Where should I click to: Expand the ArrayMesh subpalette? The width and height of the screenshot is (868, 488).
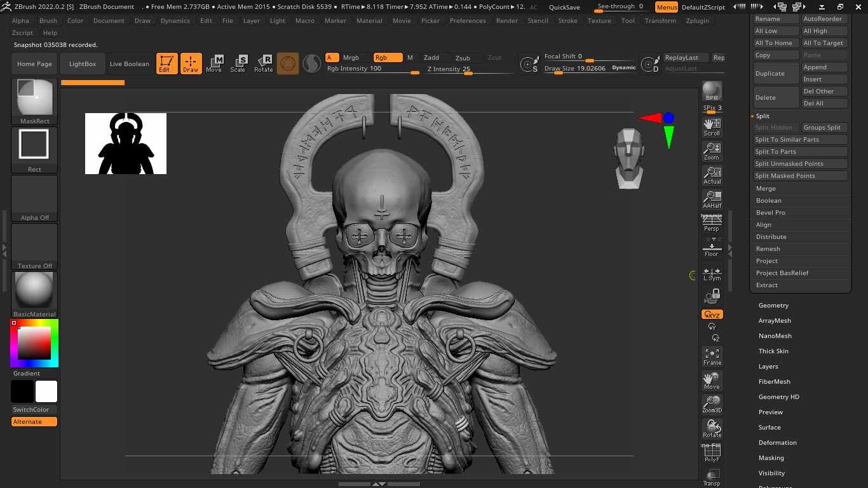tap(775, 321)
